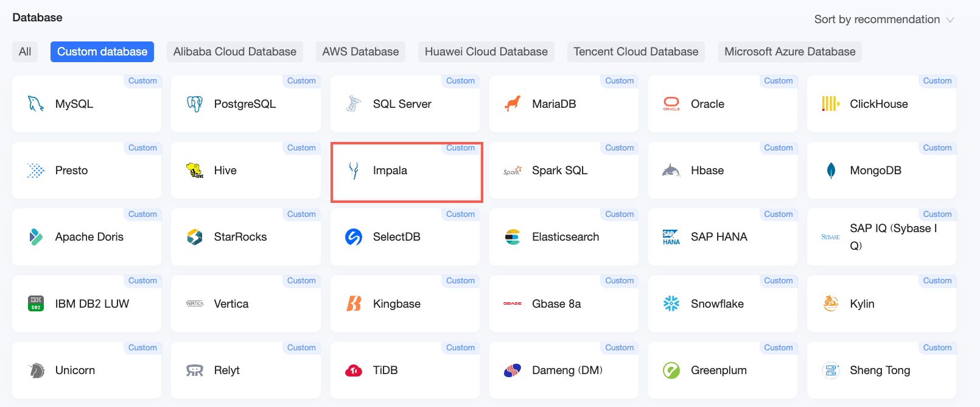The height and width of the screenshot is (407, 980).
Task: Click the Vertica logo icon
Action: [195, 303]
